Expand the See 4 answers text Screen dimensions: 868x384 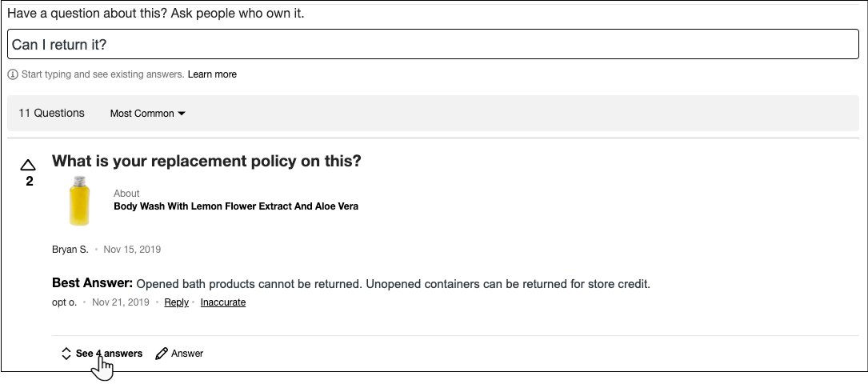[x=110, y=354]
